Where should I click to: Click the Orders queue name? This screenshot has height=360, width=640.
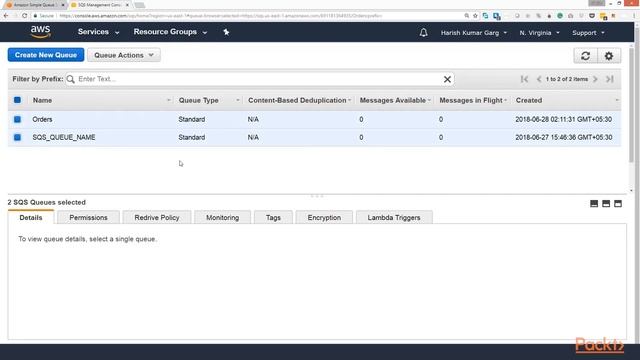pos(42,119)
